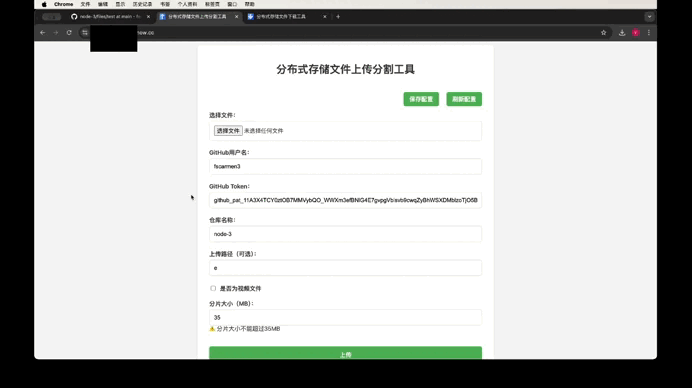Click the 刷新配置 button

(464, 99)
